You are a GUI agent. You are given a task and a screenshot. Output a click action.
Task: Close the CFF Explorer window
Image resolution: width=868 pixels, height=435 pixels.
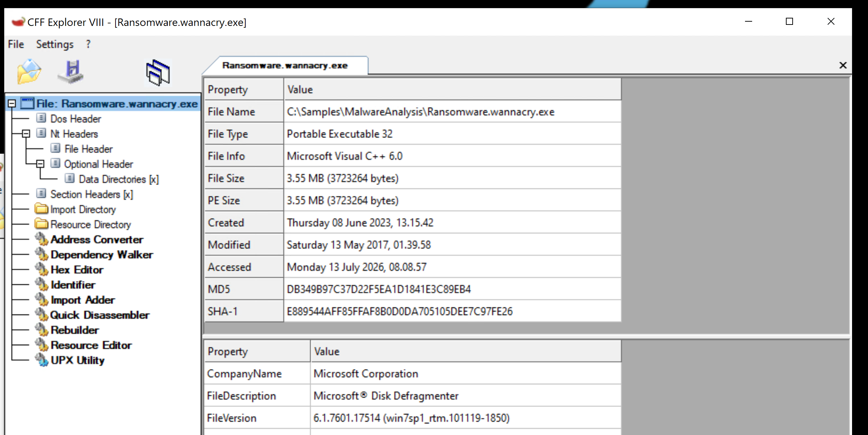pos(831,22)
